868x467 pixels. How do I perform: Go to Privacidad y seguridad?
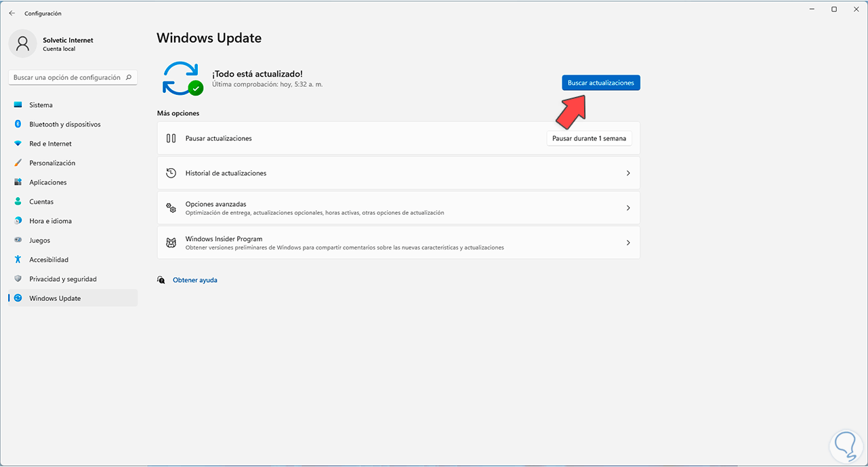point(73,279)
